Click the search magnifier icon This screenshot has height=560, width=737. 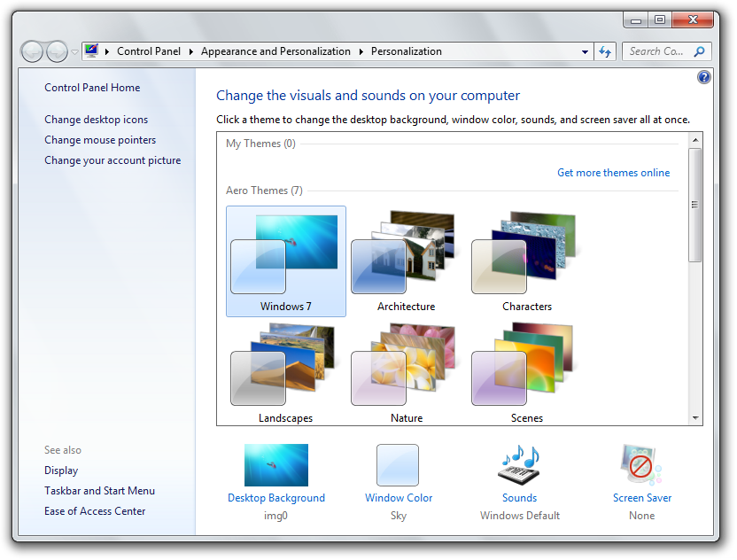pyautogui.click(x=700, y=51)
